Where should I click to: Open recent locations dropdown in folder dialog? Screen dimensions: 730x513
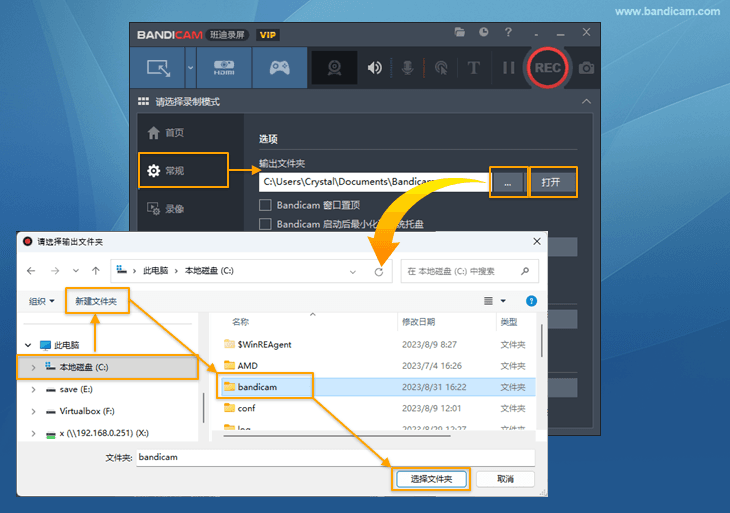click(x=75, y=271)
